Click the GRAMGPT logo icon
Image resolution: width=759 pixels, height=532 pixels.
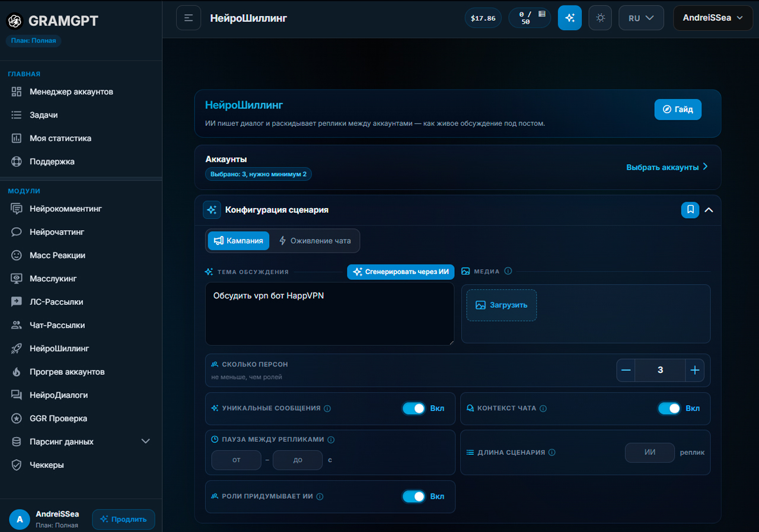tap(15, 21)
